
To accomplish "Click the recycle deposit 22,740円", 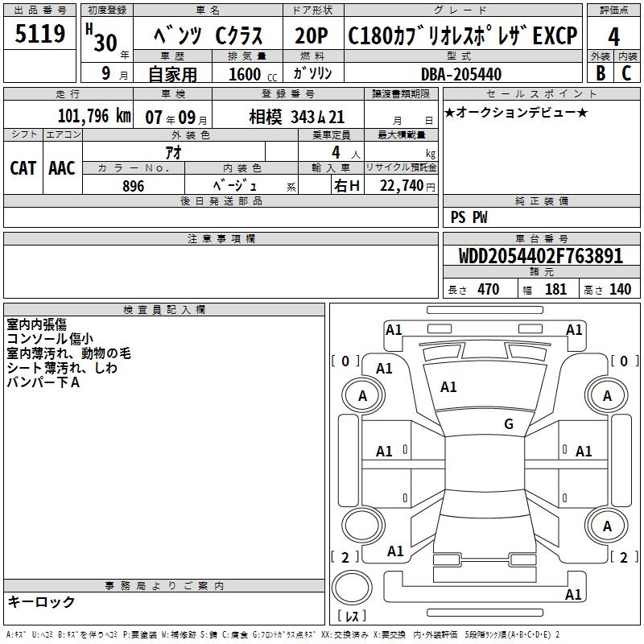I will point(407,186).
